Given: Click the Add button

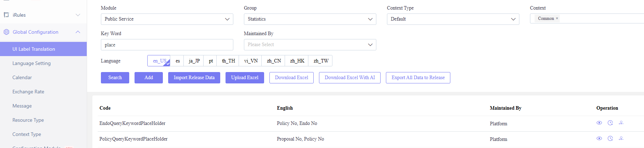Looking at the screenshot, I should click(149, 78).
